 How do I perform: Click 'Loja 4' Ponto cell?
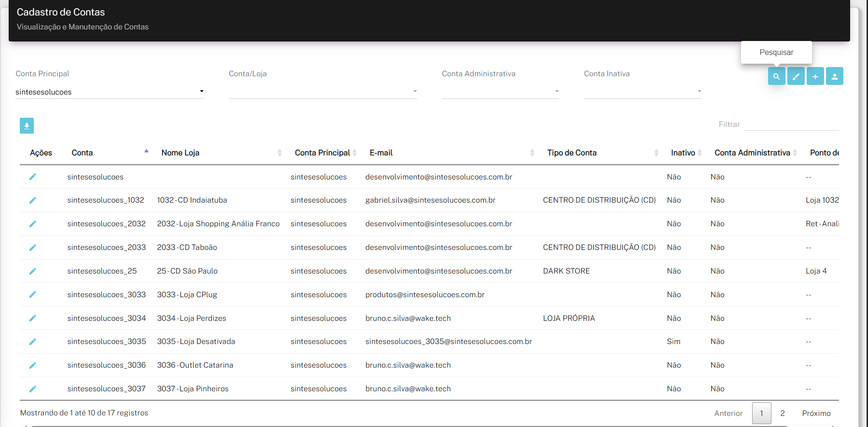[816, 271]
